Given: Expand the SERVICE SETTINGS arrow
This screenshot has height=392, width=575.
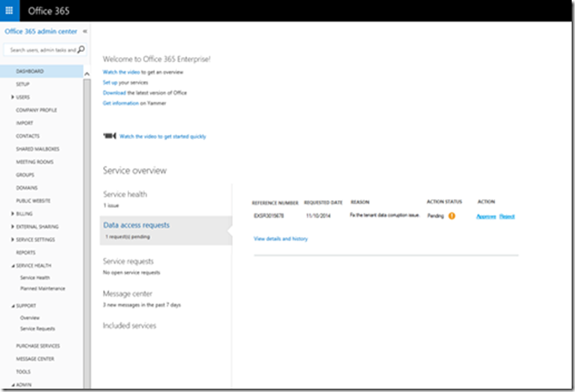Looking at the screenshot, I should pyautogui.click(x=13, y=240).
